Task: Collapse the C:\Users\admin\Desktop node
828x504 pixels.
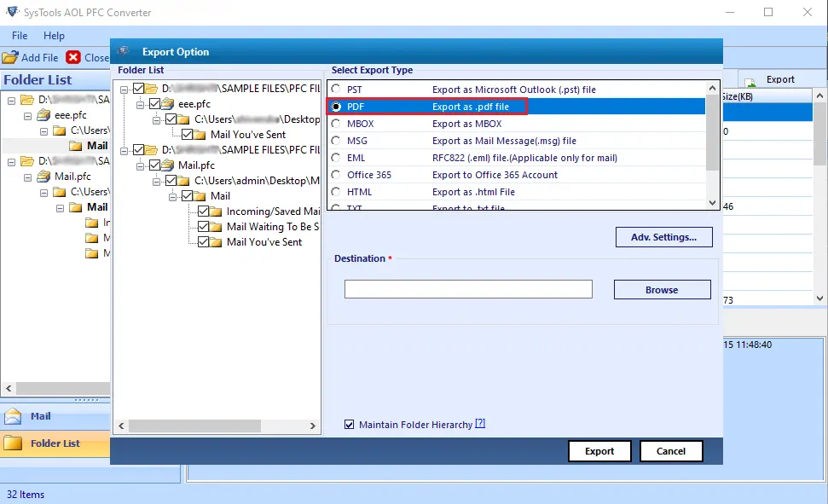Action: pyautogui.click(x=156, y=181)
